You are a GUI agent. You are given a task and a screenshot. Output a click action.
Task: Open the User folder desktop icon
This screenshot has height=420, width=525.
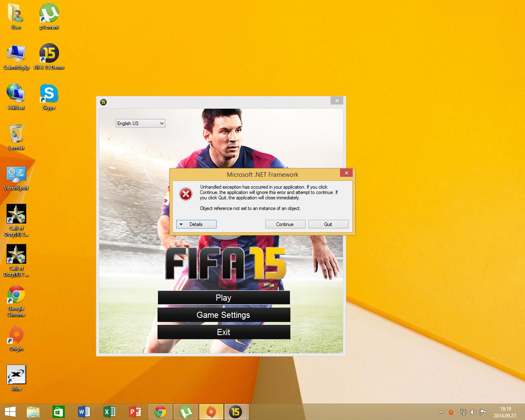pos(16,16)
